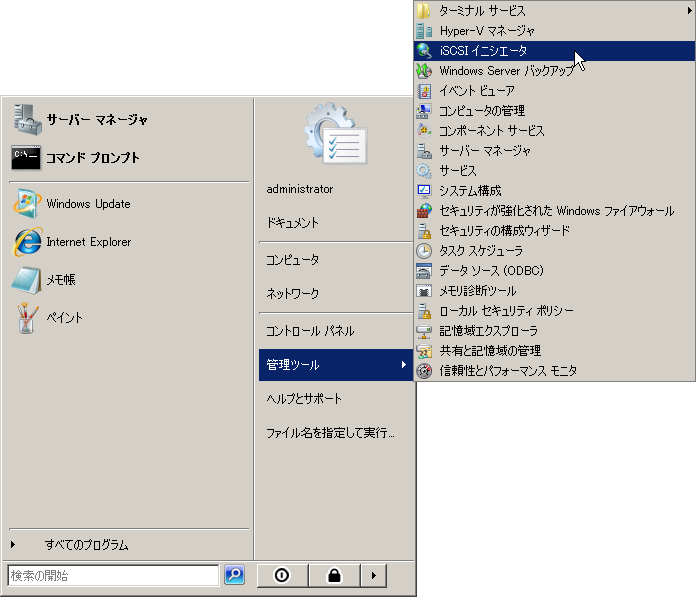Viewport: 696px width, 597px height.
Task: Click the 共有と記憶域の管理 icon
Action: point(424,351)
